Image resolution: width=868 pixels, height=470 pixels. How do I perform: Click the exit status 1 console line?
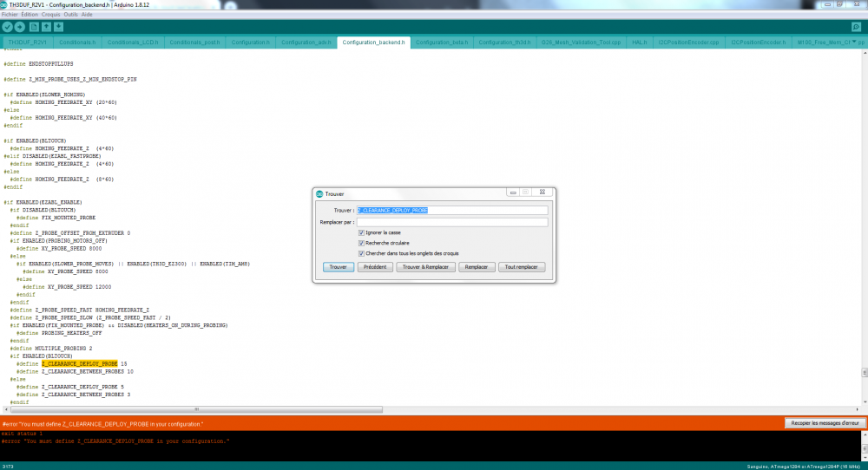coord(23,434)
